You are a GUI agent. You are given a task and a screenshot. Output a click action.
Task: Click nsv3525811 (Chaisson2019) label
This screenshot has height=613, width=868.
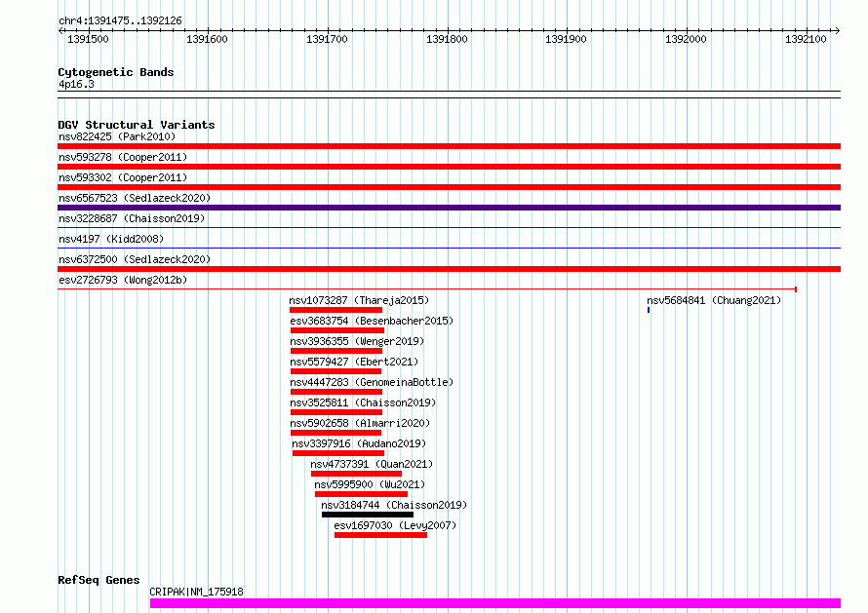[x=363, y=402]
